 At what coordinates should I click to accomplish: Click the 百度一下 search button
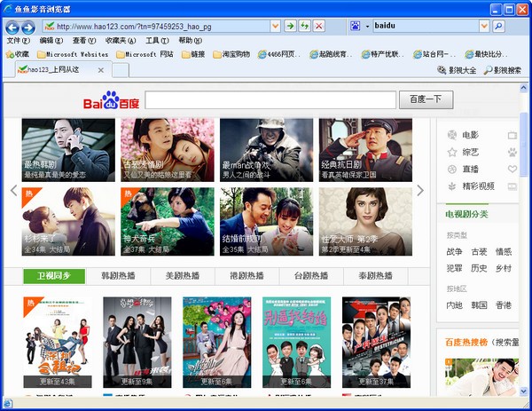point(426,100)
